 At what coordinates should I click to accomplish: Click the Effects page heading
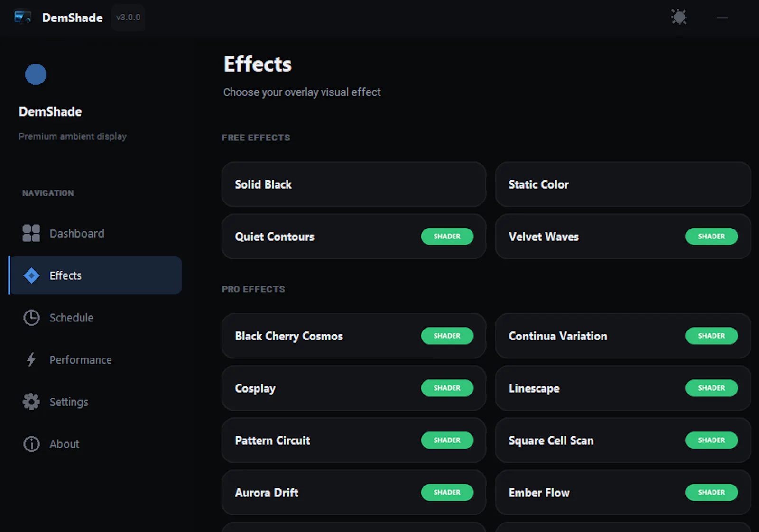(258, 64)
